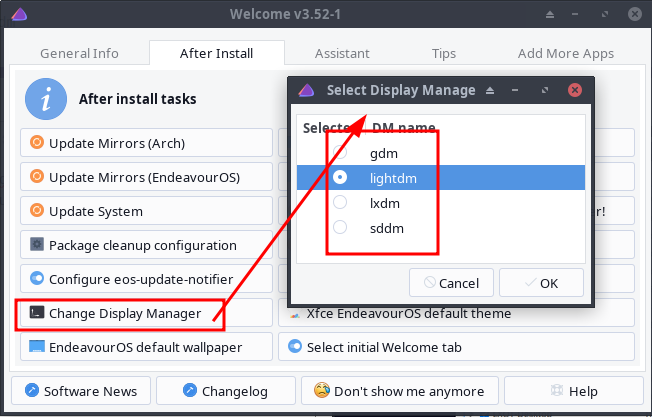Click the gdm row label
The width and height of the screenshot is (652, 417).
[x=384, y=153]
